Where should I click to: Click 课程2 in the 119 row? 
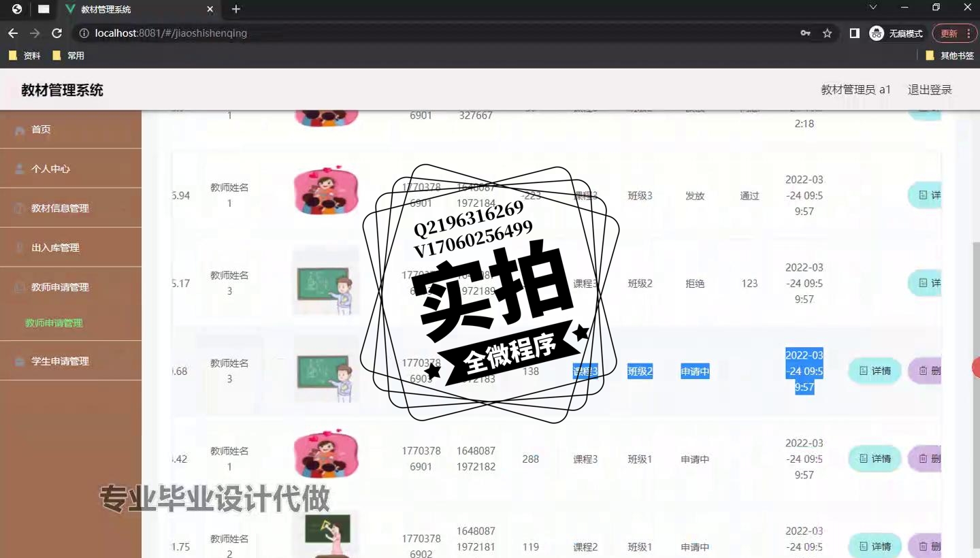(x=585, y=547)
